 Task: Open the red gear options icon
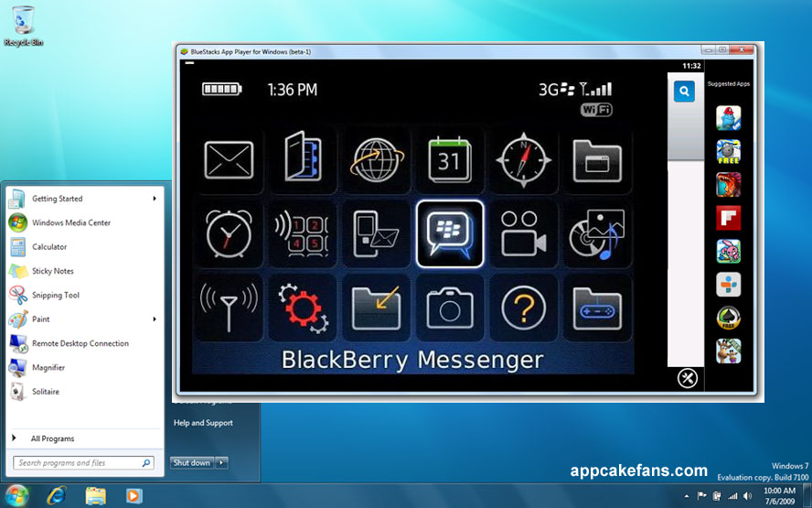(303, 308)
